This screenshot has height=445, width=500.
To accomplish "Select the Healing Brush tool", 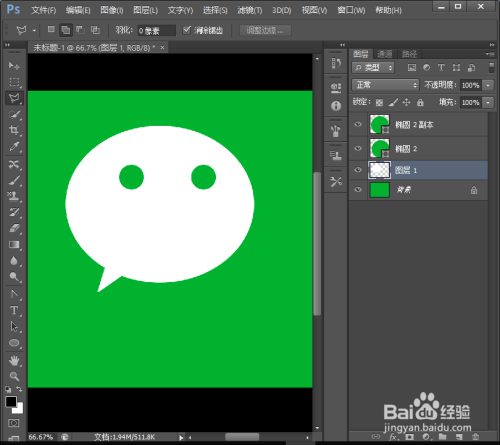I will click(14, 164).
